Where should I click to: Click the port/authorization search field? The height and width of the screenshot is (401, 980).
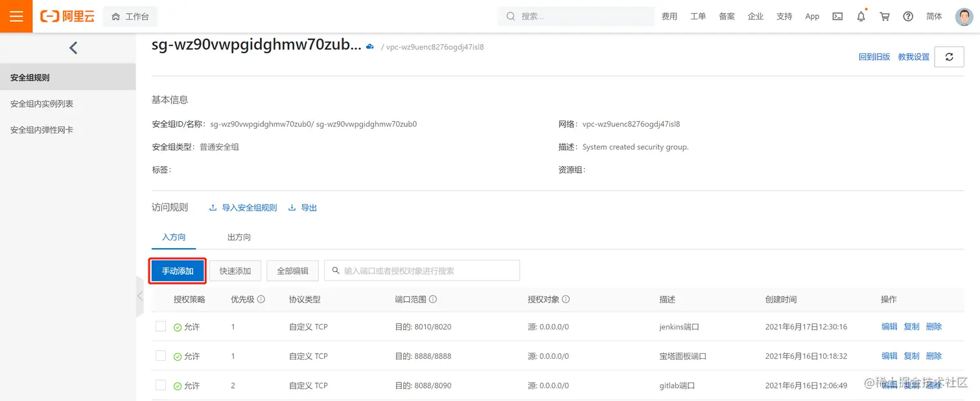tap(422, 271)
